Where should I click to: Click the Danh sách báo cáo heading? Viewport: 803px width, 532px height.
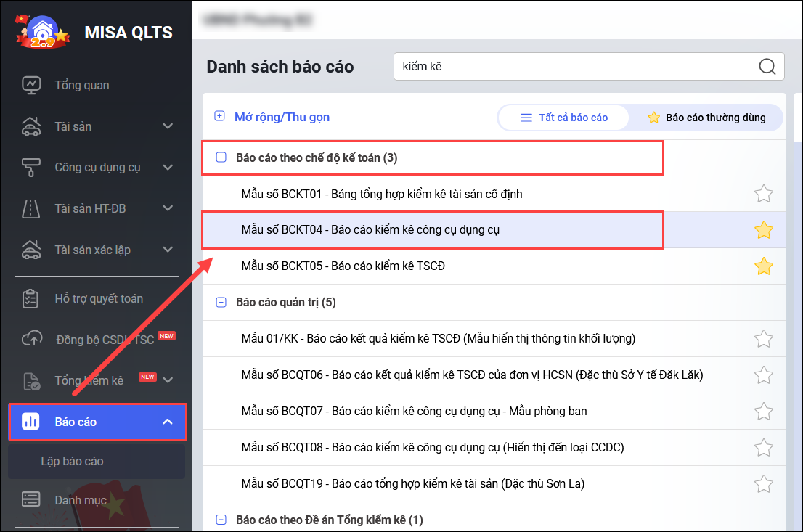click(x=280, y=67)
